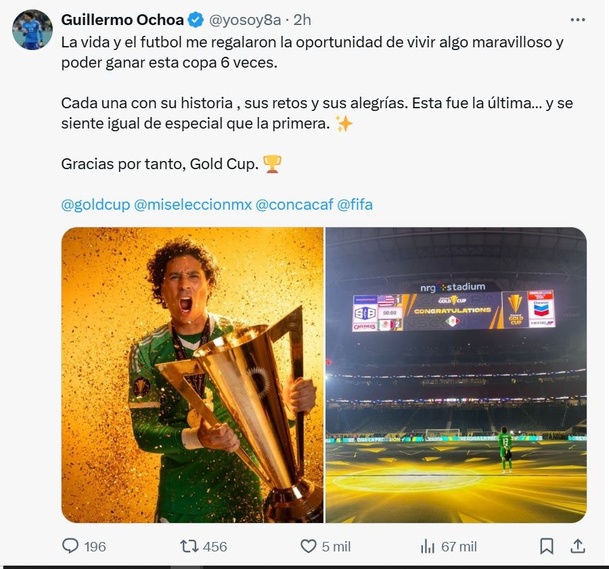Open the three-dot more options menu
The image size is (609, 569).
click(x=578, y=19)
